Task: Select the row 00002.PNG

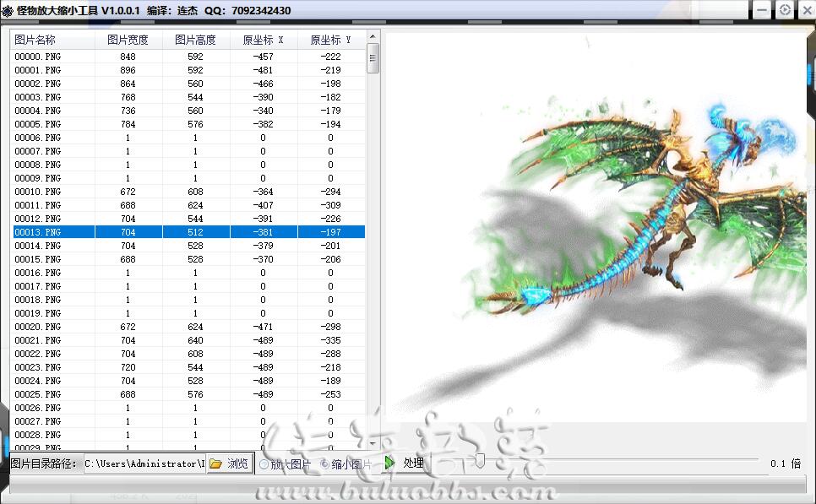Action: click(x=188, y=84)
